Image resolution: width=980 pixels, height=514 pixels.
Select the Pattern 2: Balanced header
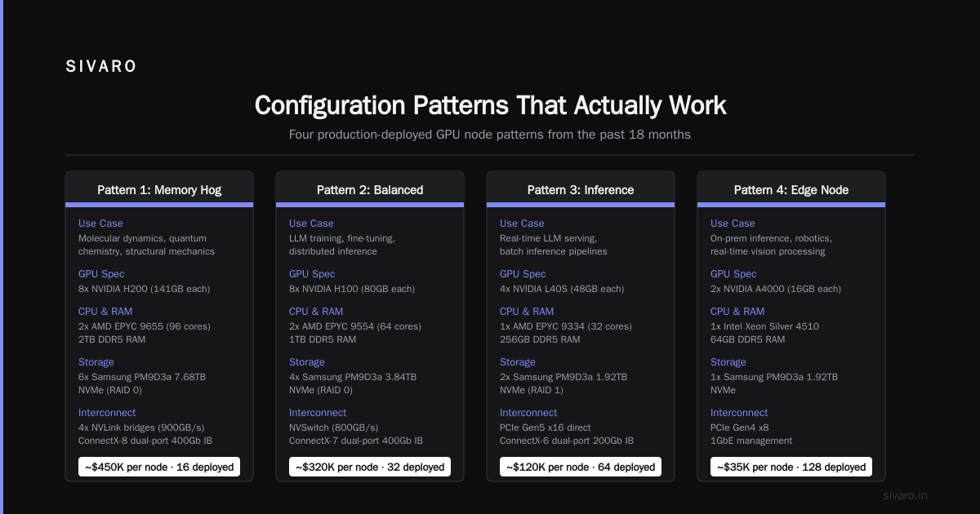370,190
